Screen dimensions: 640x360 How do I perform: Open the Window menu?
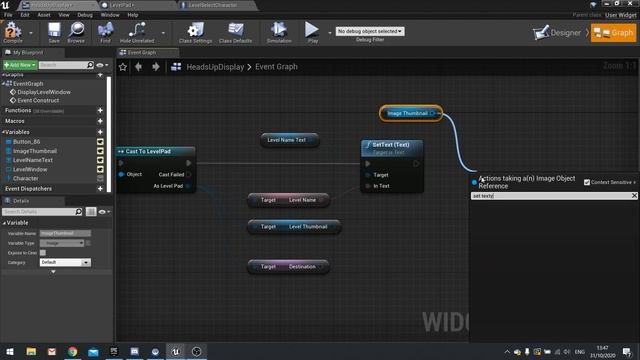[110, 15]
